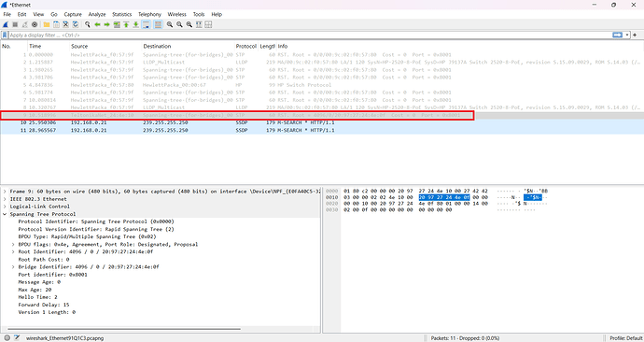This screenshot has width=644, height=342.
Task: Collapse the Spanning Tree Protocol section
Action: point(5,214)
